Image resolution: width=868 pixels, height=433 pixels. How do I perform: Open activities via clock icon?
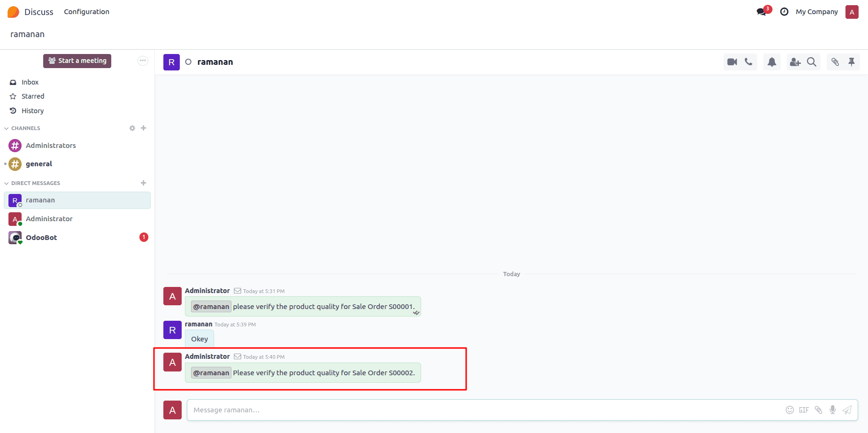(x=784, y=11)
